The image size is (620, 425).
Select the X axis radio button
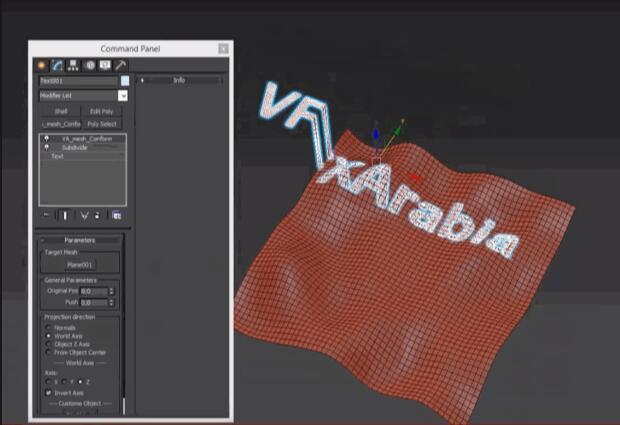[x=48, y=382]
